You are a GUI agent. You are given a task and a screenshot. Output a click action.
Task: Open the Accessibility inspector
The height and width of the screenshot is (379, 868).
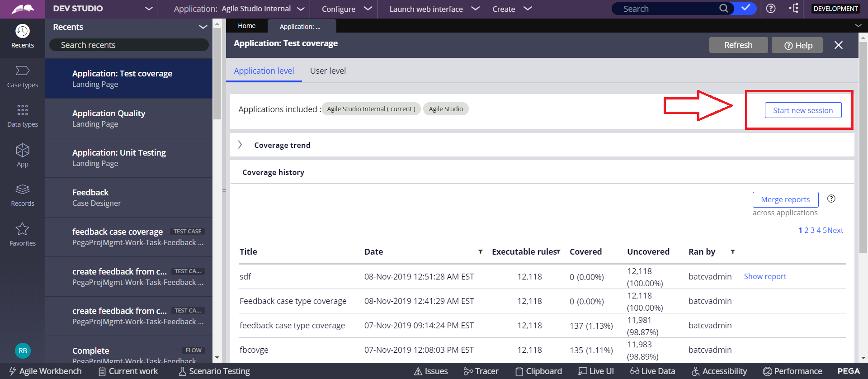click(x=719, y=371)
